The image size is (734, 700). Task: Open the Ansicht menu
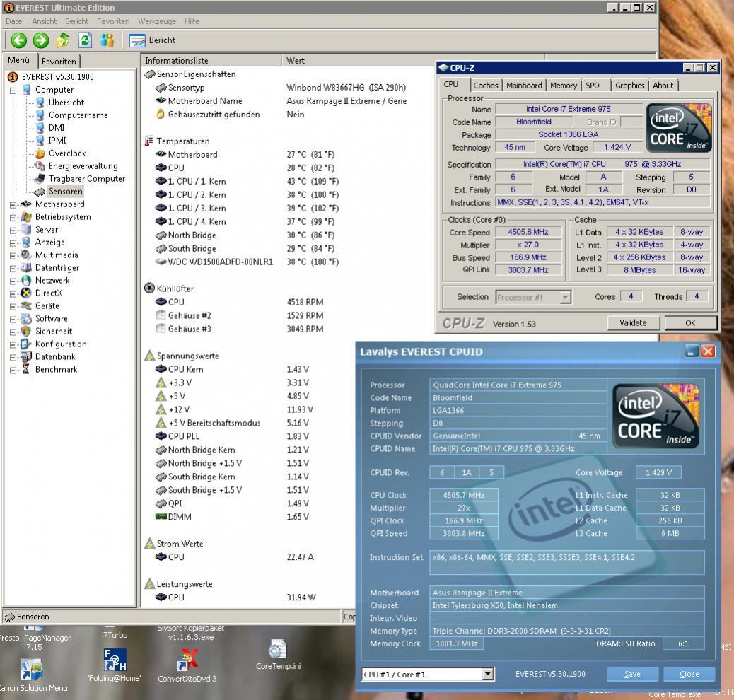(x=44, y=21)
